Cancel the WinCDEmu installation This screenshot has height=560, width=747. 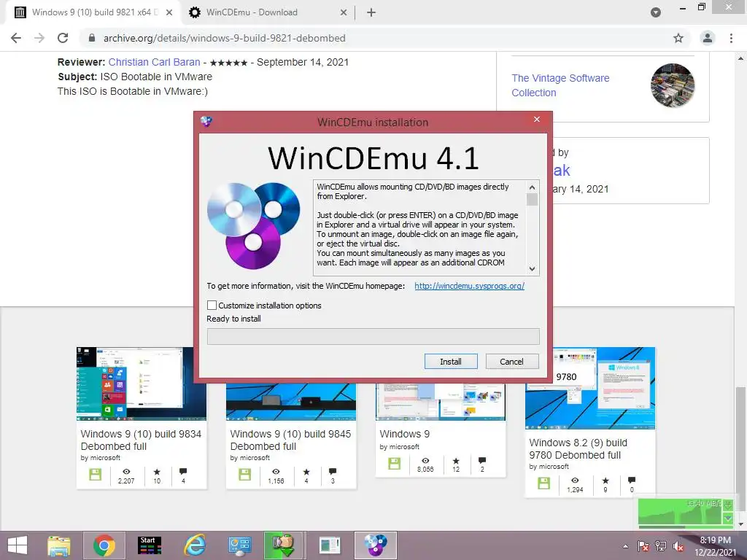point(511,362)
